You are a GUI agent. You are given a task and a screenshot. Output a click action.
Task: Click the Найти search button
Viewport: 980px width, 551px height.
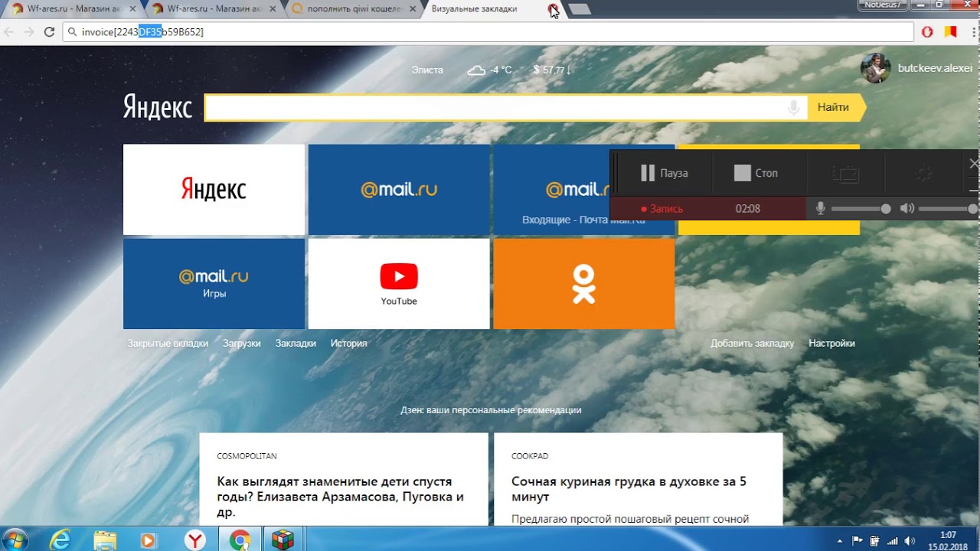835,107
